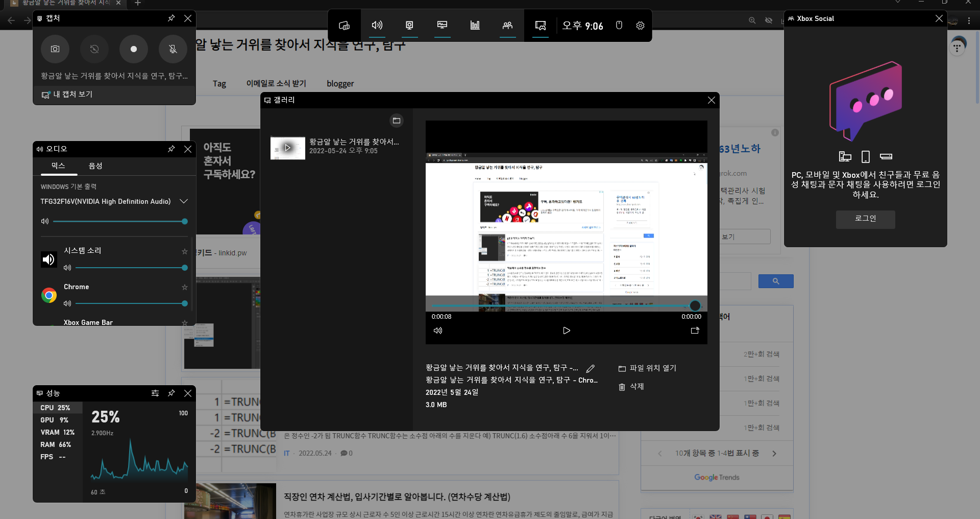Expand video to fullscreen icon
The image size is (980, 519).
click(x=695, y=331)
